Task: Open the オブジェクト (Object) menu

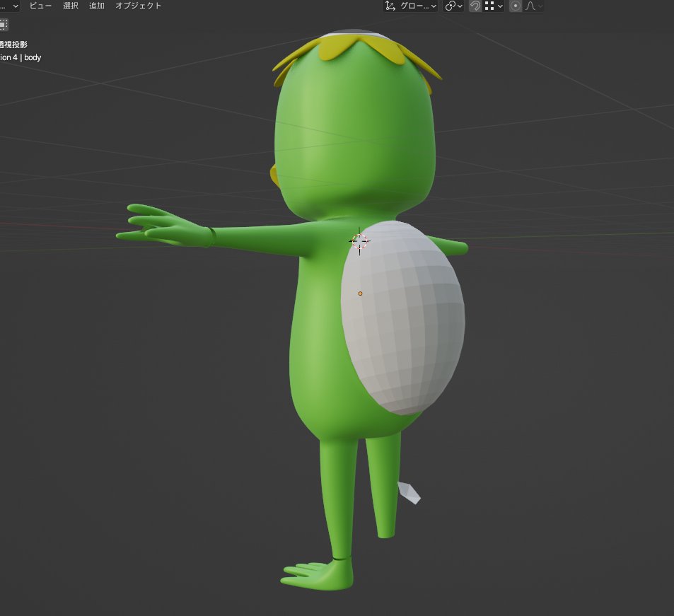Action: click(138, 6)
